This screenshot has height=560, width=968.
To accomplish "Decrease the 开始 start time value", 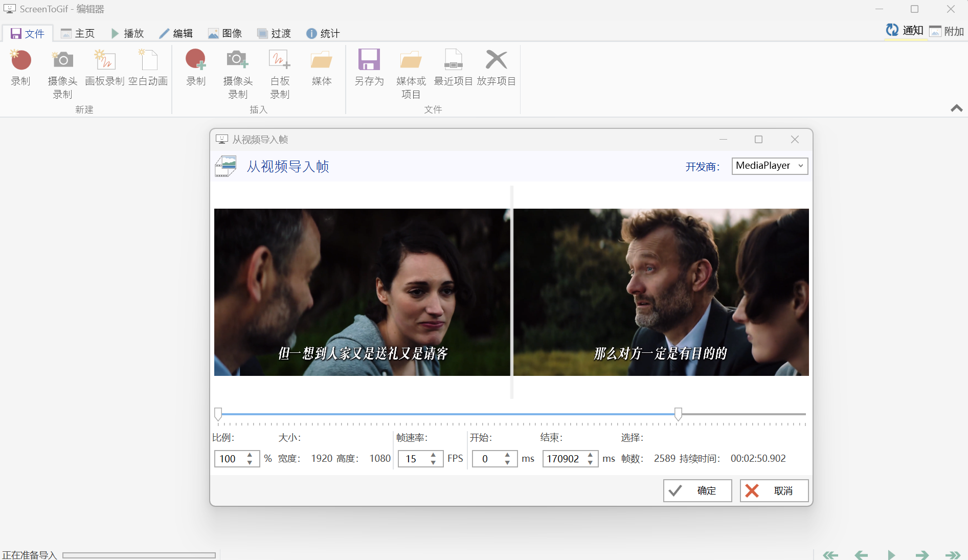I will click(x=507, y=463).
